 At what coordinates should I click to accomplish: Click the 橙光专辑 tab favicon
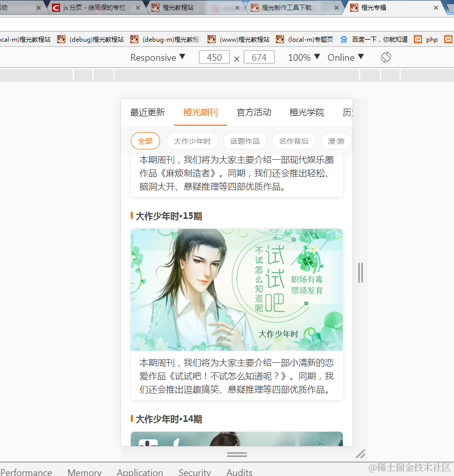354,8
